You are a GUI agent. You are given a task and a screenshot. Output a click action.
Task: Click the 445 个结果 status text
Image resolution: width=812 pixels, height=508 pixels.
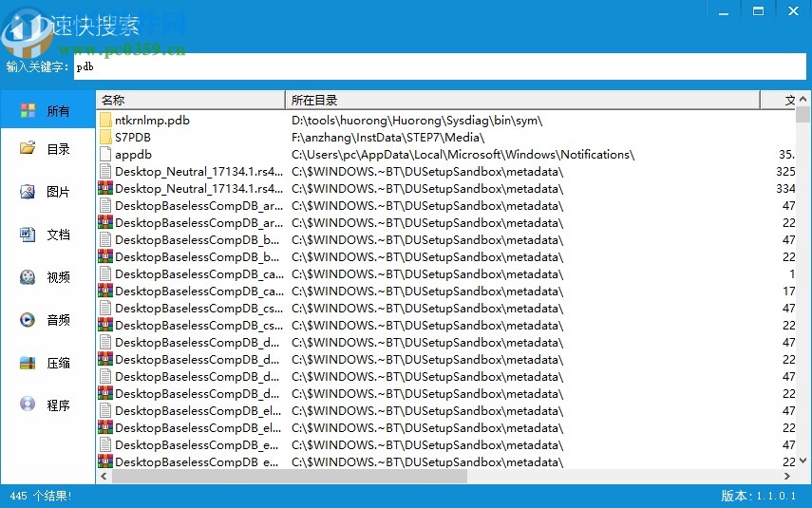click(41, 496)
